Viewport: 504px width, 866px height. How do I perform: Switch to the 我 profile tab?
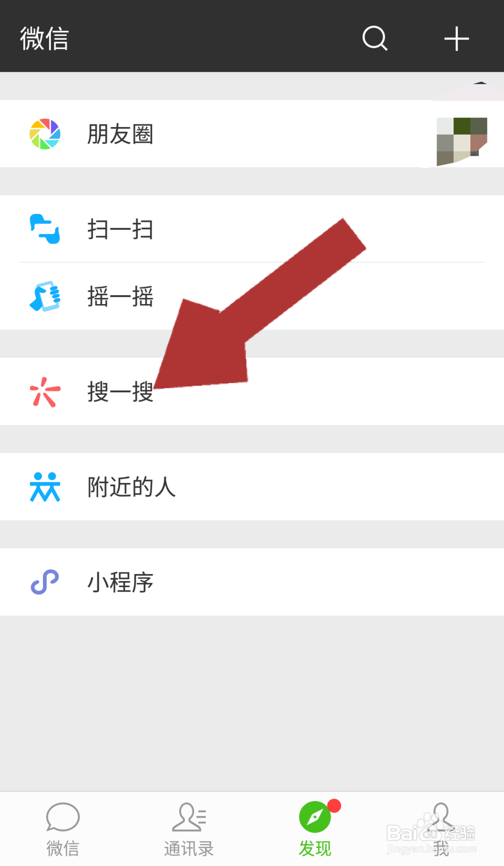441,829
